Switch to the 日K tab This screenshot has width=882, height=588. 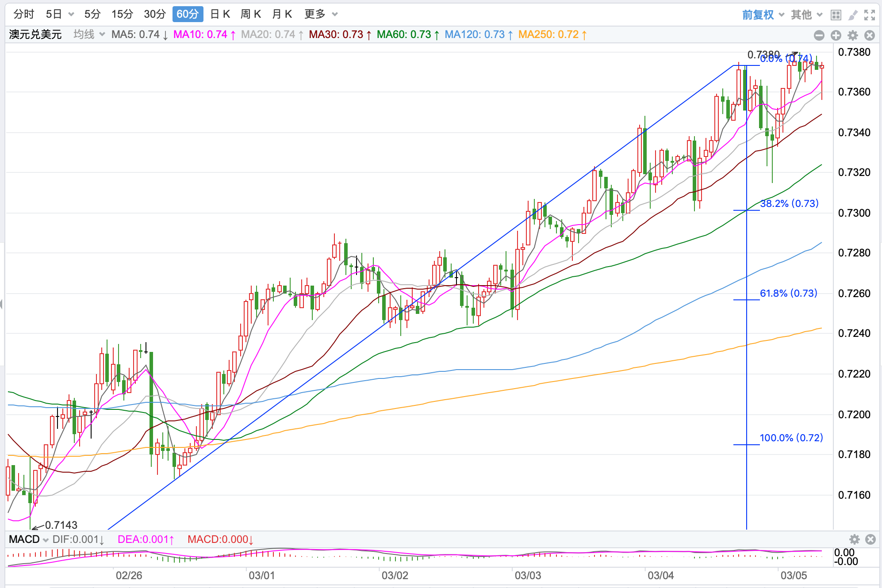[x=220, y=14]
